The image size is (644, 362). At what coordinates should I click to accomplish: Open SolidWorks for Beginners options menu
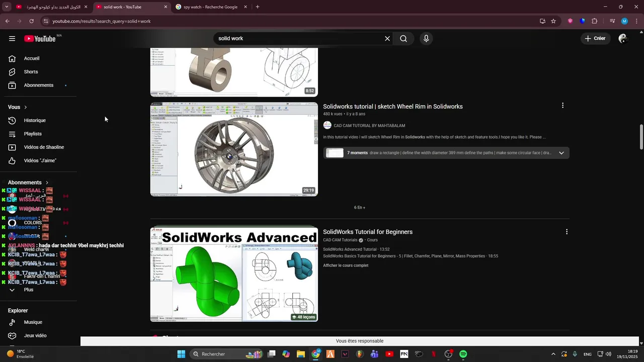coord(567,232)
